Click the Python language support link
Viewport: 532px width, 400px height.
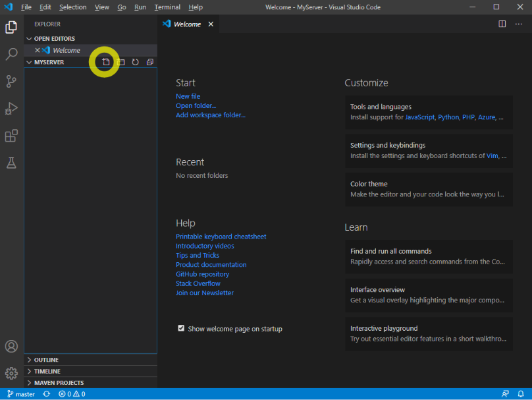448,117
